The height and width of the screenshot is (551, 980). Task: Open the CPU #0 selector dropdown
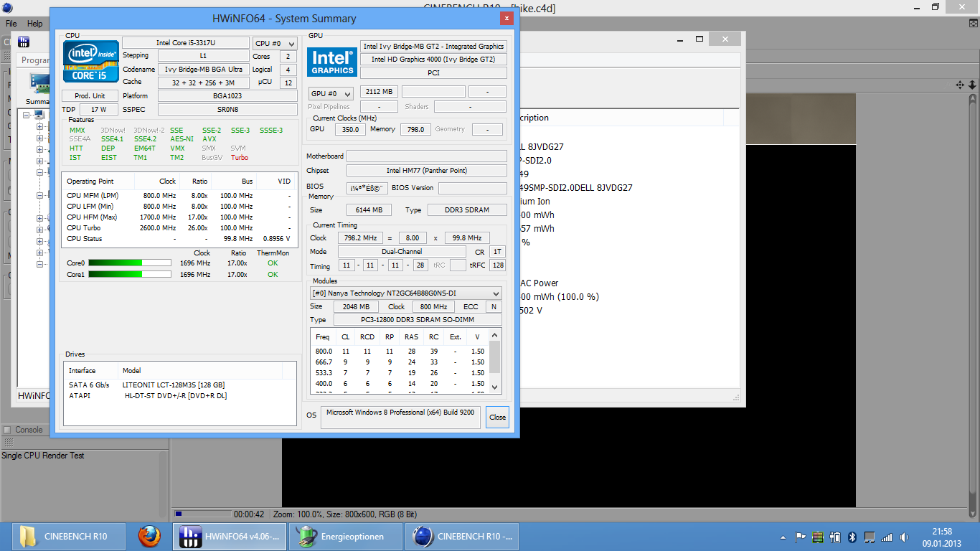(x=275, y=44)
